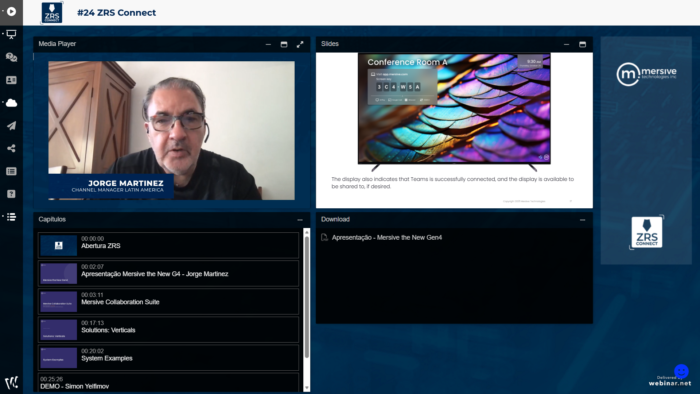Collapse the Slides panel

(567, 44)
